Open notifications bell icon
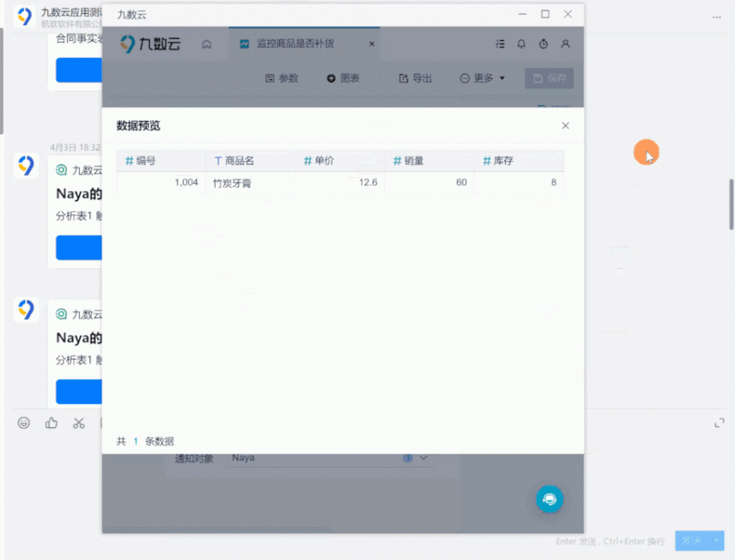The height and width of the screenshot is (560, 735). [522, 44]
